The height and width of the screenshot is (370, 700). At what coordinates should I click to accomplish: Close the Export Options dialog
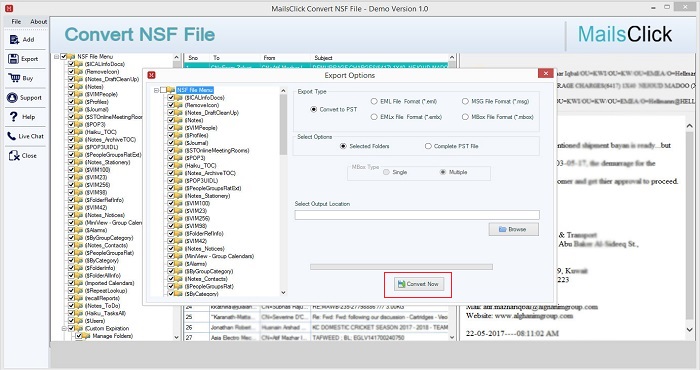coord(545,74)
